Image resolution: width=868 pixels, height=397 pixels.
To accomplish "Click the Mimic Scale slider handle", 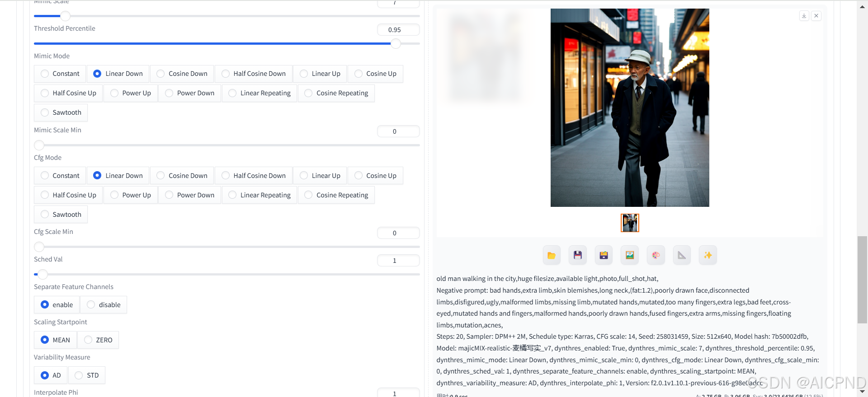I will (66, 16).
